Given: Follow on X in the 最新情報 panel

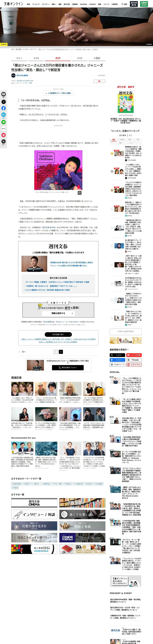Looking at the screenshot, I should [117, 355].
